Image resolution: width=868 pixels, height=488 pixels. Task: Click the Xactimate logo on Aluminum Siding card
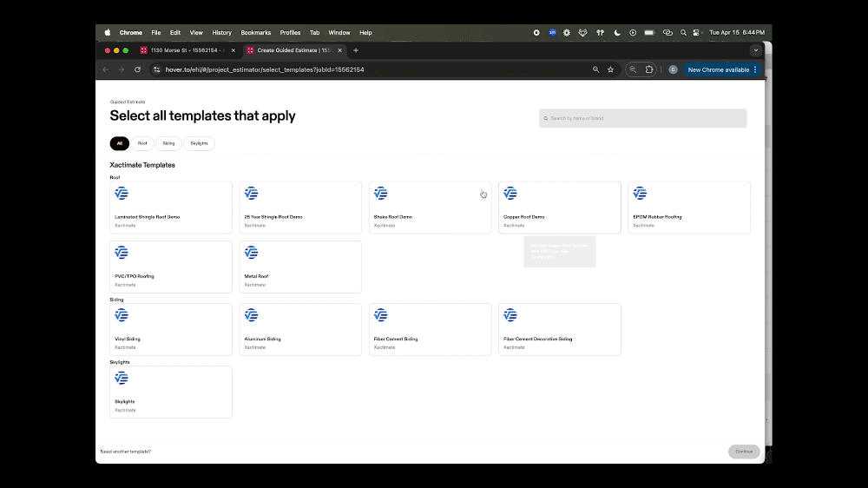[x=251, y=315]
